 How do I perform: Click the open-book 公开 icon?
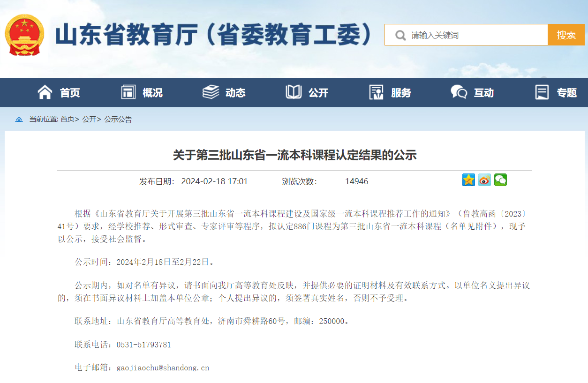point(294,92)
